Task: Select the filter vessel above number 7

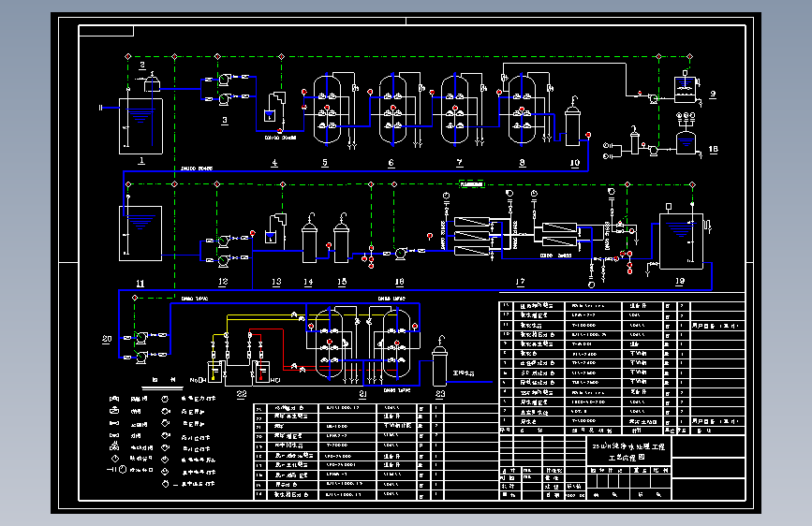Action: tap(454, 110)
